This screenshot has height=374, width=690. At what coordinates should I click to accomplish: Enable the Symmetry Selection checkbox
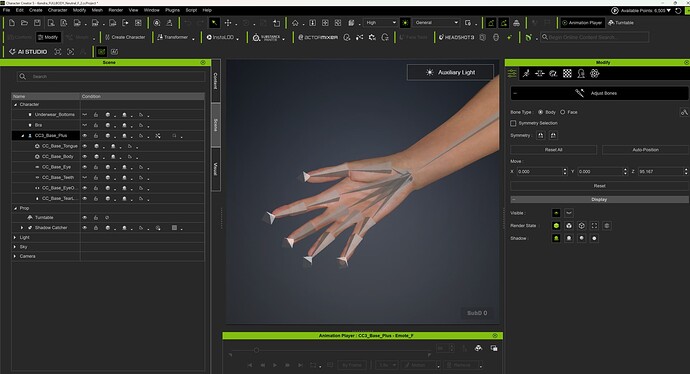click(513, 123)
